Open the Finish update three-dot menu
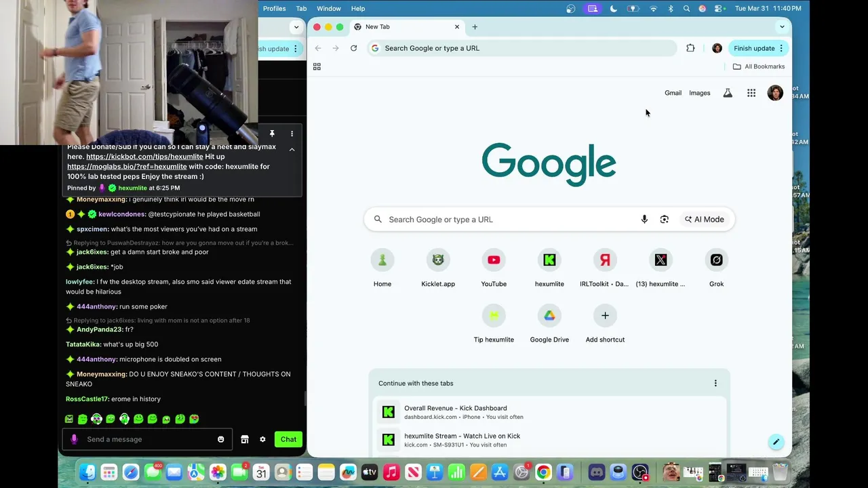The width and height of the screenshot is (868, 488). pos(781,48)
